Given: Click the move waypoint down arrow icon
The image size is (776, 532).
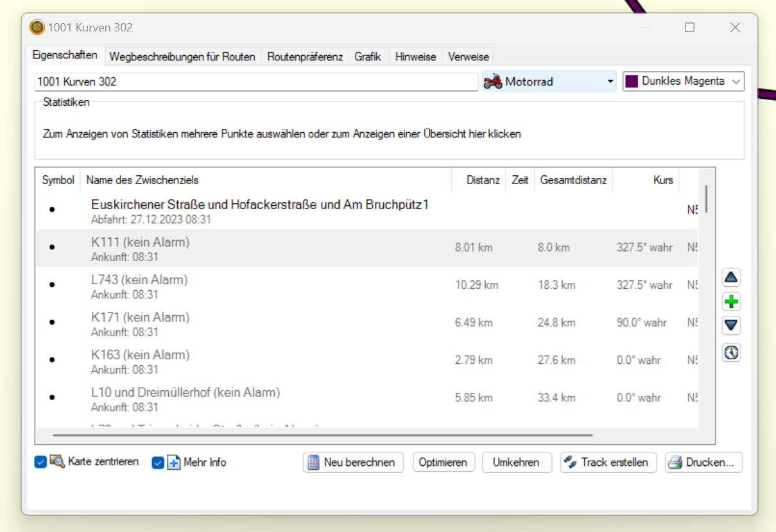Looking at the screenshot, I should [731, 325].
